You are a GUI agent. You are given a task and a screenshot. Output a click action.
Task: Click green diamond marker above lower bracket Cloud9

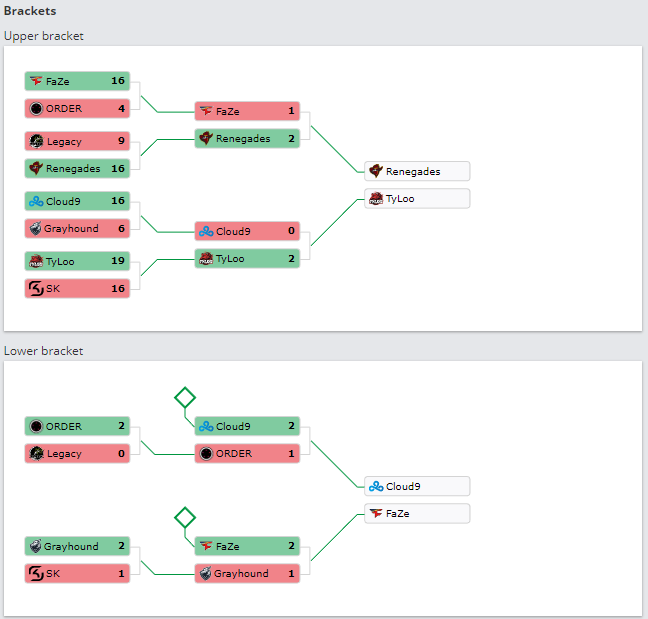tap(185, 398)
